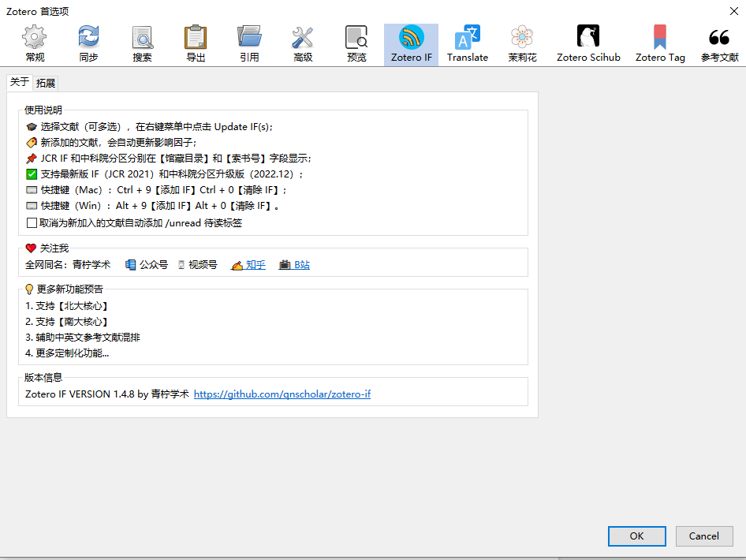Open the Zotero Tag preferences

pos(660,44)
